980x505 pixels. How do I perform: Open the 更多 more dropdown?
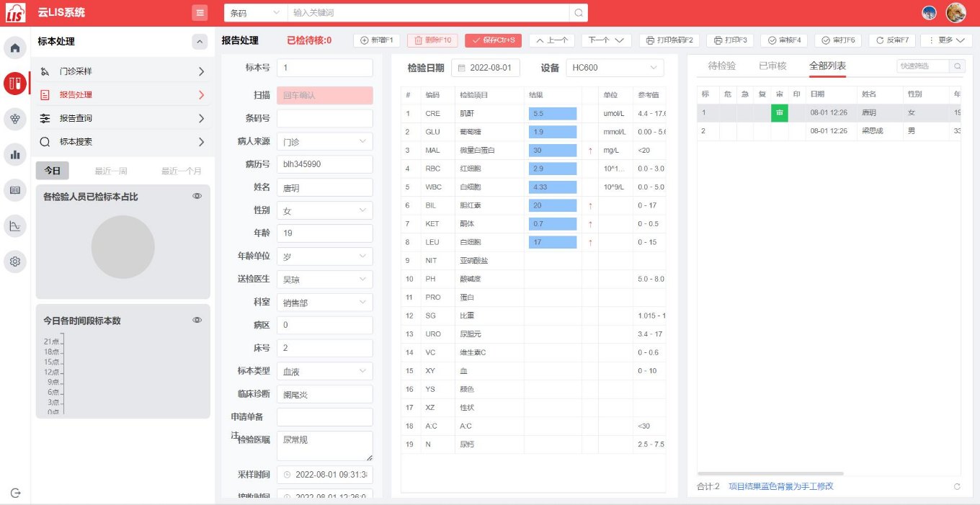[x=946, y=40]
